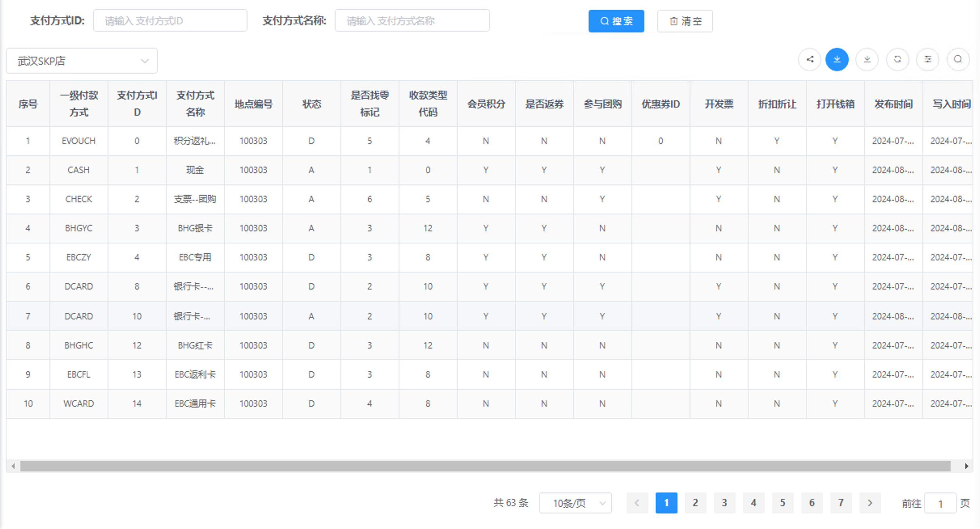This screenshot has width=980, height=529.
Task: Click the 搜索 search button
Action: [616, 21]
